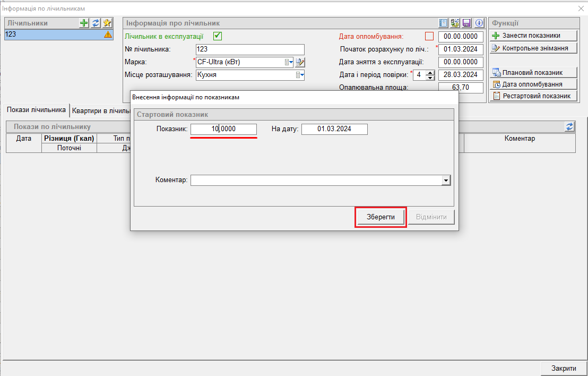
Task: Click the edit icon next to Марка
Action: [300, 62]
